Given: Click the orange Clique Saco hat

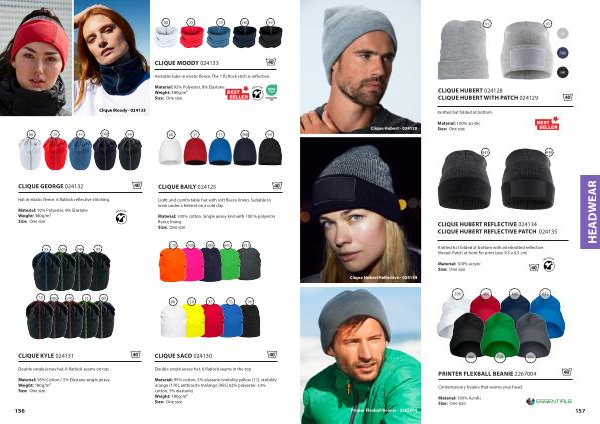Looking at the screenshot, I should [172, 264].
